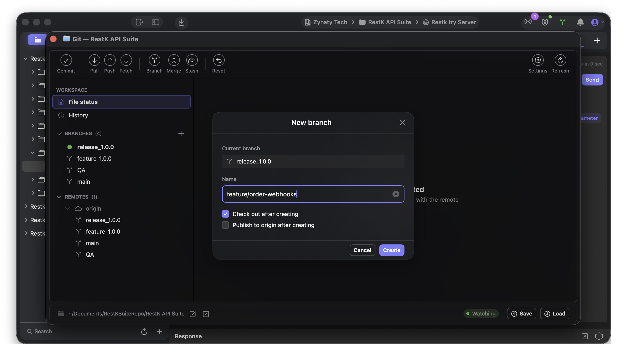The width and height of the screenshot is (627, 364).
Task: Open the Merge tool
Action: tap(174, 60)
